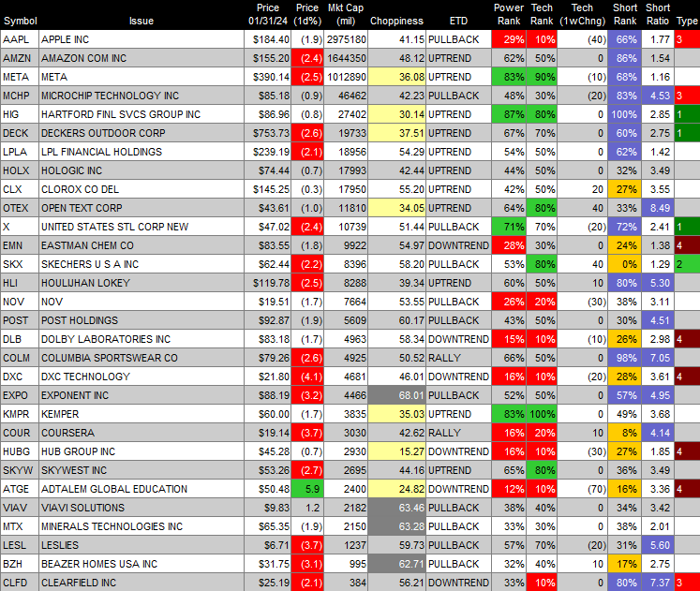
Task: Click the Mkt Cap (mil) header
Action: 346,14
